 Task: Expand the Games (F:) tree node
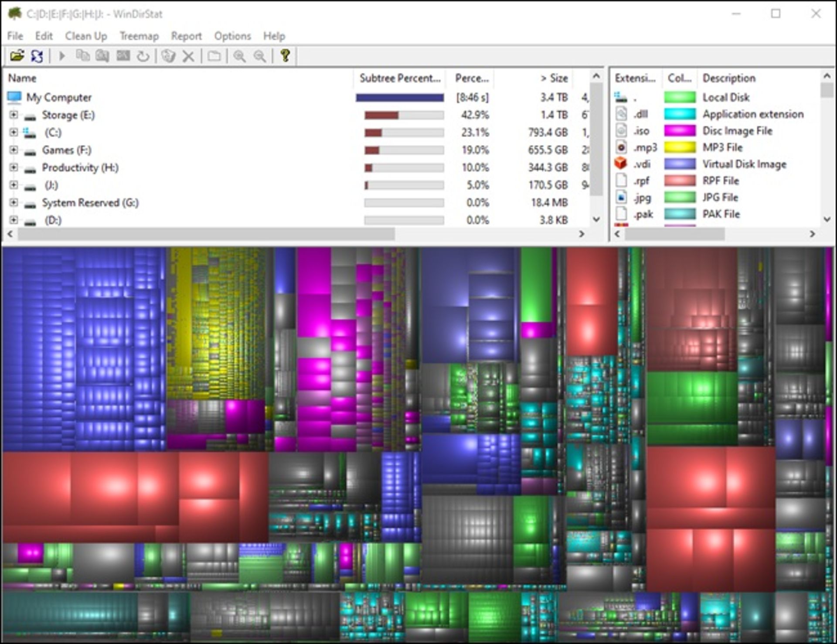pyautogui.click(x=14, y=150)
